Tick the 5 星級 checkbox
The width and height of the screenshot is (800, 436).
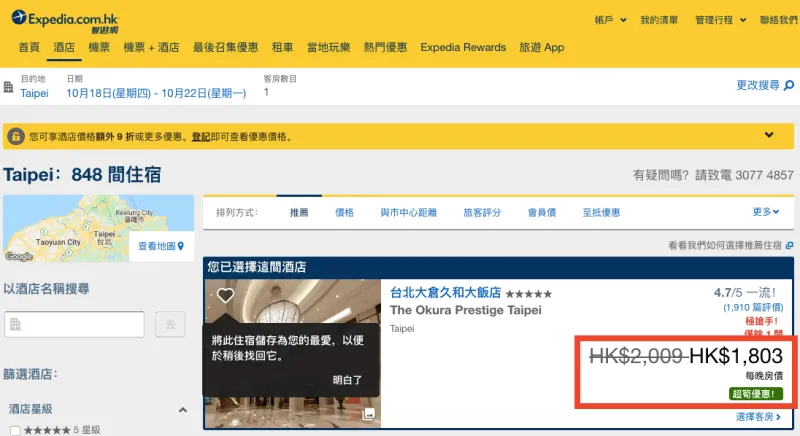coord(15,430)
